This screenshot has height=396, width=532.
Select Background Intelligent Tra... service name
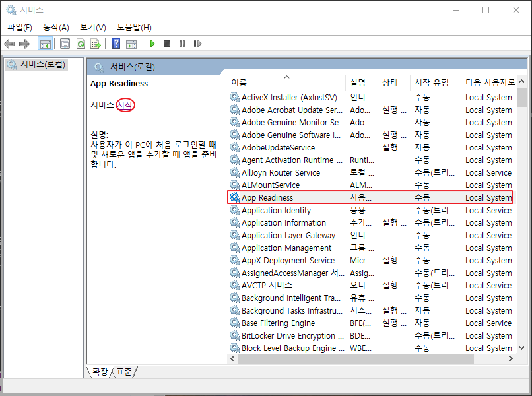291,298
